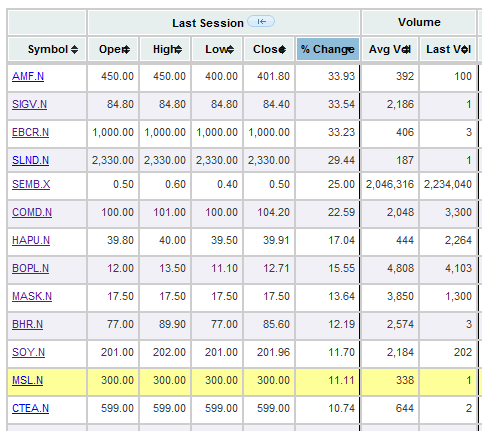Select BHR.N close value 85.60
This screenshot has height=431, width=482.
[276, 324]
